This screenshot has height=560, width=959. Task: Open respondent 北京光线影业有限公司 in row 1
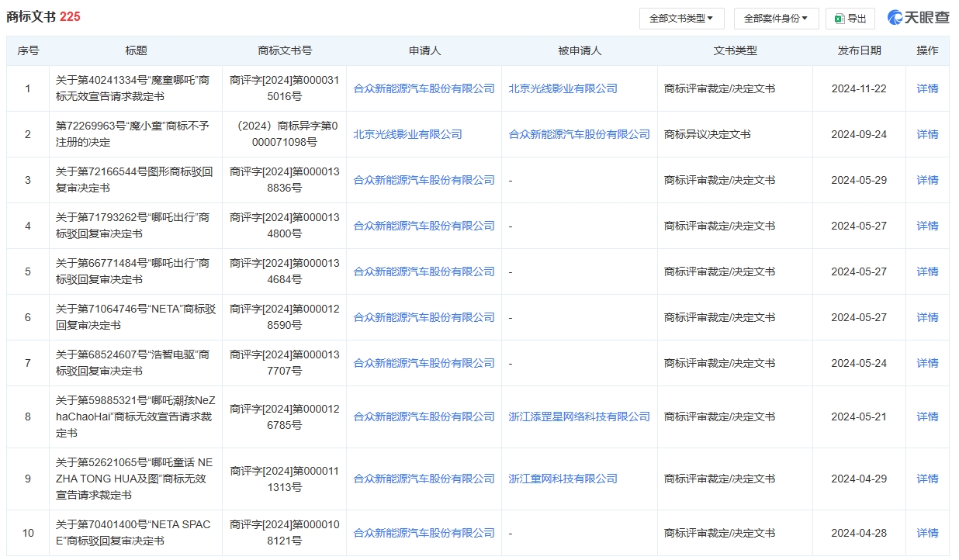click(x=563, y=88)
